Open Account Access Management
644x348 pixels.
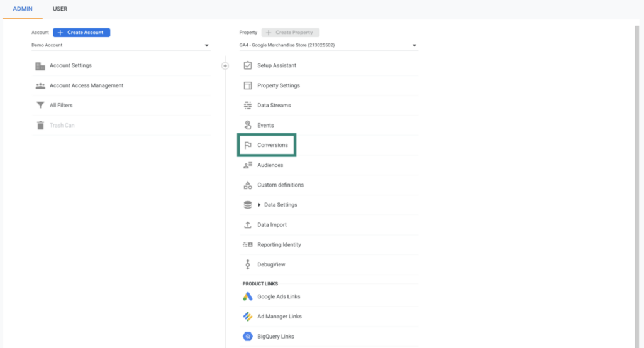point(87,85)
